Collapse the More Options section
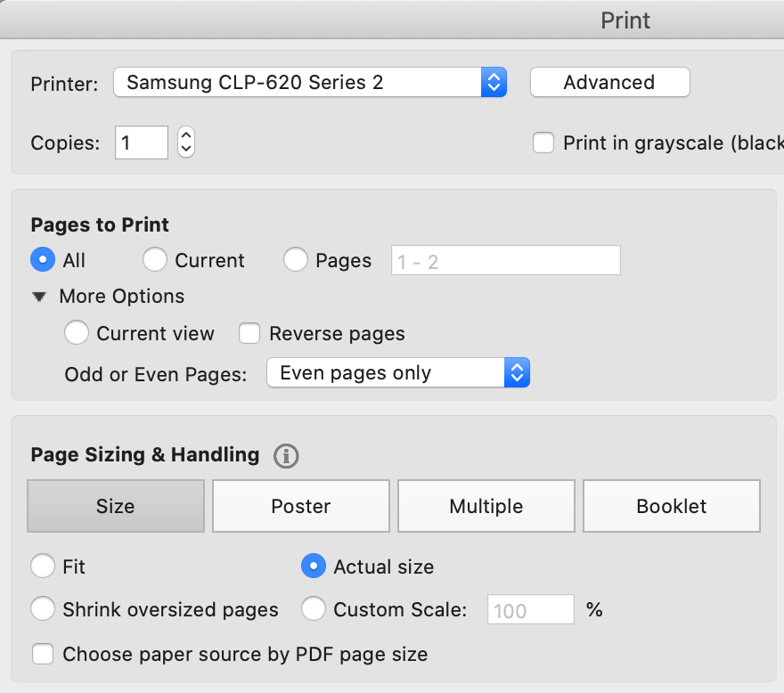Image resolution: width=784 pixels, height=693 pixels. pyautogui.click(x=39, y=296)
